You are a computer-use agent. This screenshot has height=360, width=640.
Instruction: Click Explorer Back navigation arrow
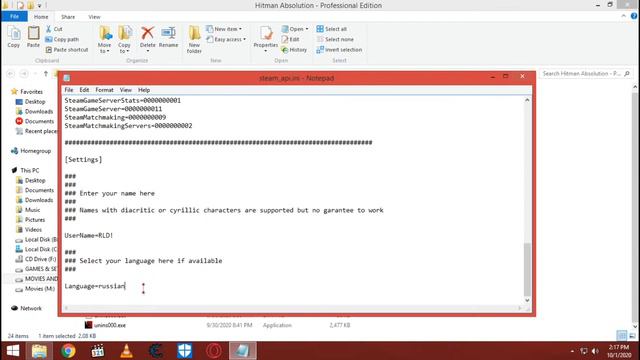(11, 73)
